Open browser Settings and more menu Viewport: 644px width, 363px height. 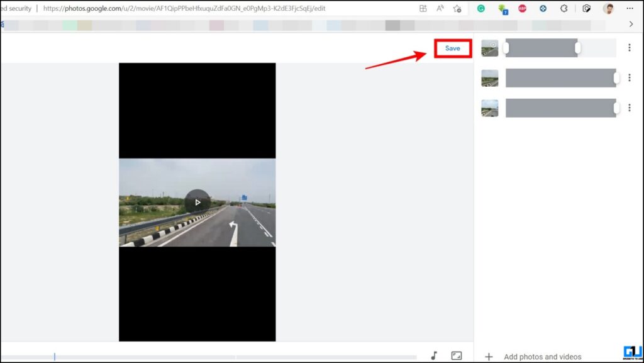tap(630, 8)
